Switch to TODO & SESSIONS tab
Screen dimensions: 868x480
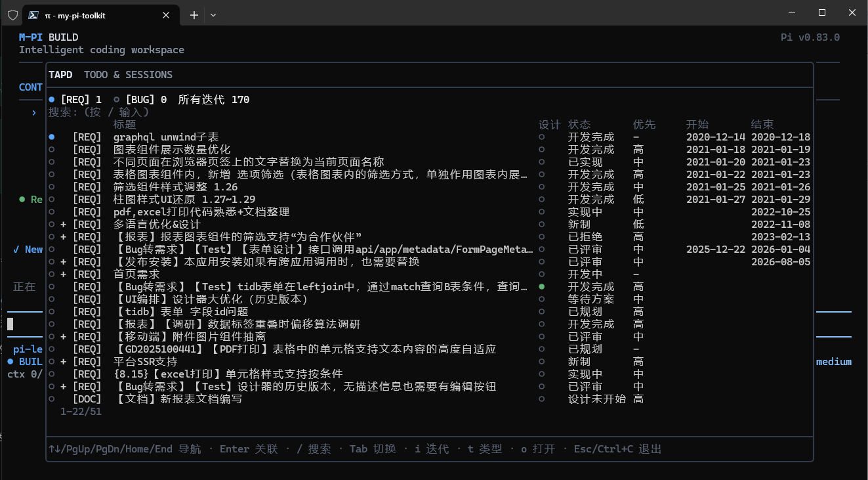click(x=128, y=75)
